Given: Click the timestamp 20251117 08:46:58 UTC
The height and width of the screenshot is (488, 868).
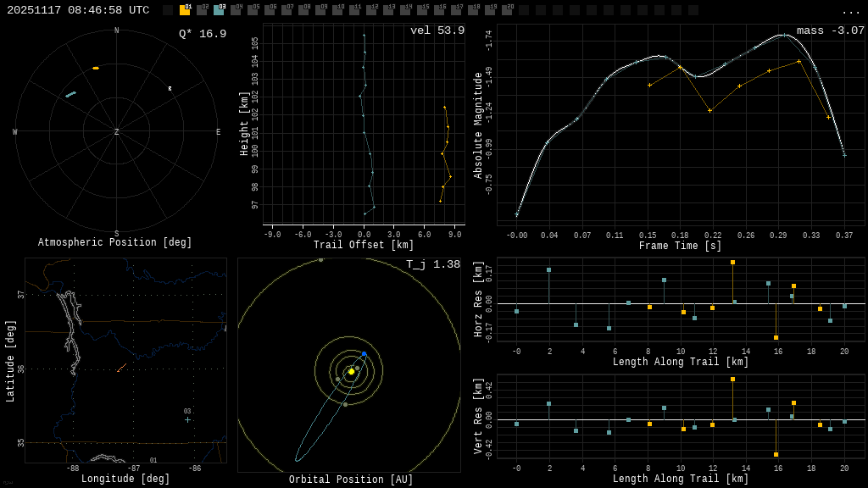Looking at the screenshot, I should [78, 10].
